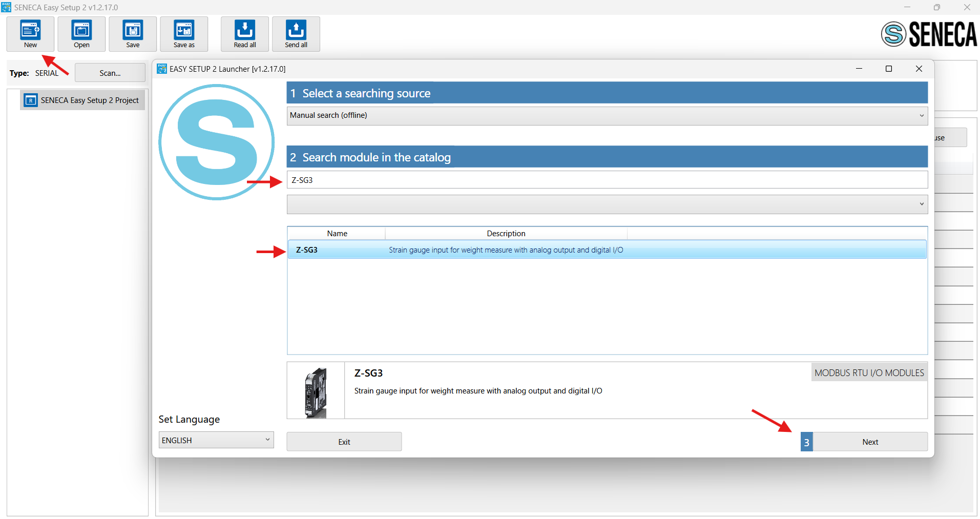Click the Read all toolbar icon
980x519 pixels.
coord(245,34)
